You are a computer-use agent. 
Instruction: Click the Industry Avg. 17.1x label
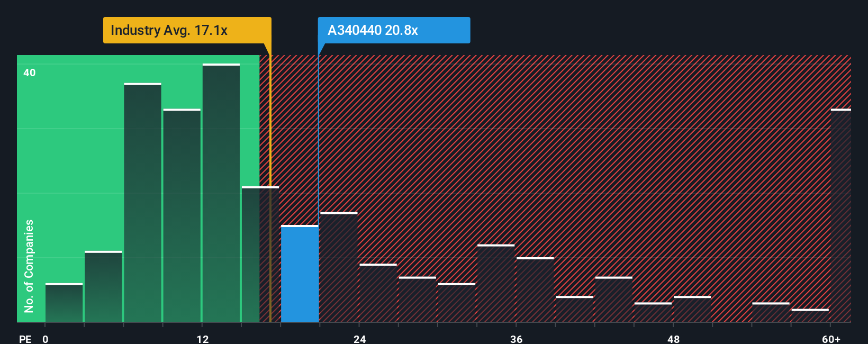(x=187, y=30)
